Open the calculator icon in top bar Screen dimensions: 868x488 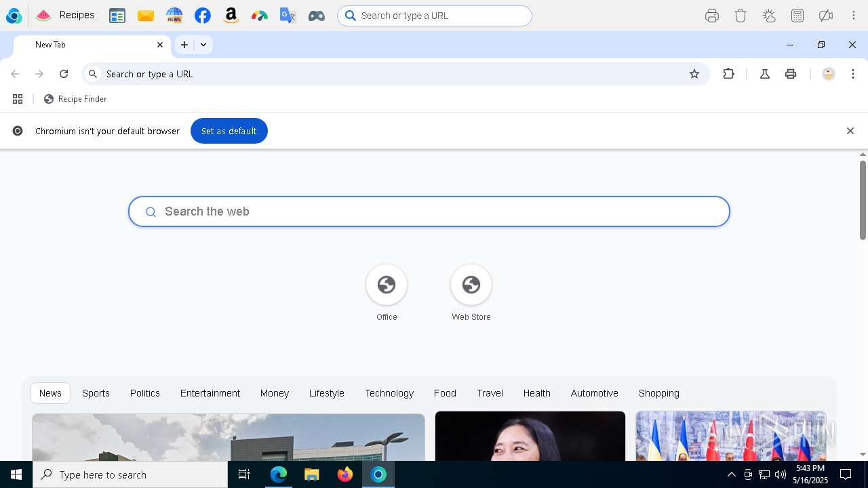(797, 16)
